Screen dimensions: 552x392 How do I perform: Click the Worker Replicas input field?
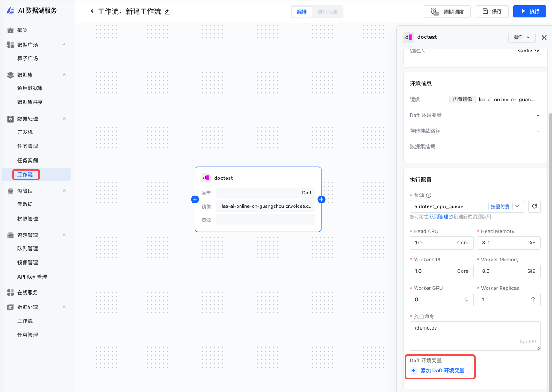click(509, 299)
